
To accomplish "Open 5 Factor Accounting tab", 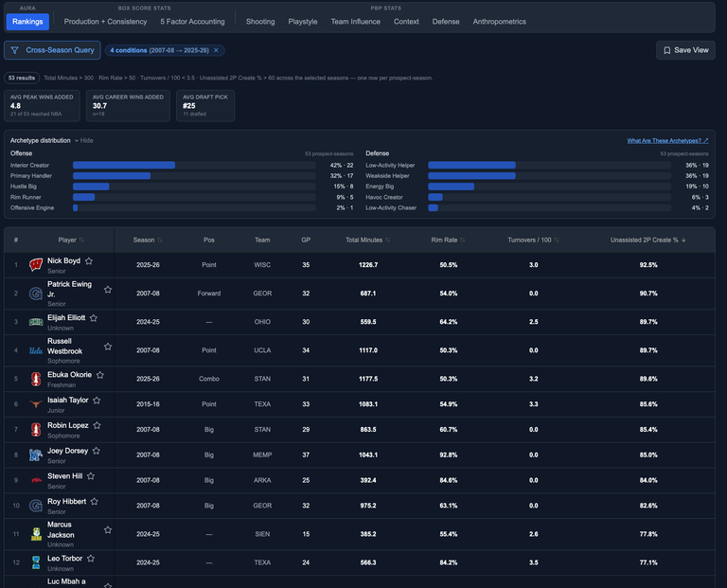I will click(x=192, y=22).
